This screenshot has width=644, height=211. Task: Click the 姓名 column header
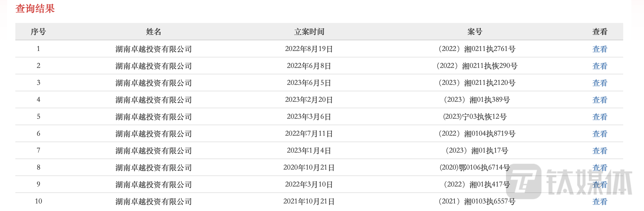154,32
